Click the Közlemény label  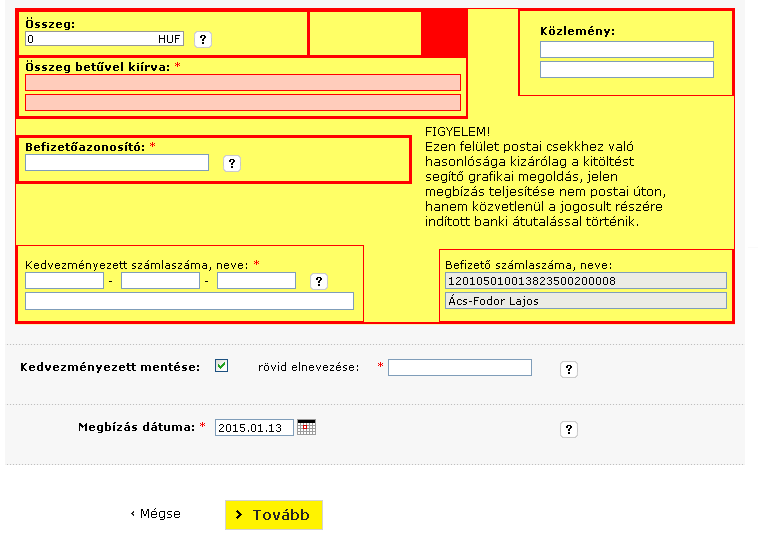click(577, 31)
